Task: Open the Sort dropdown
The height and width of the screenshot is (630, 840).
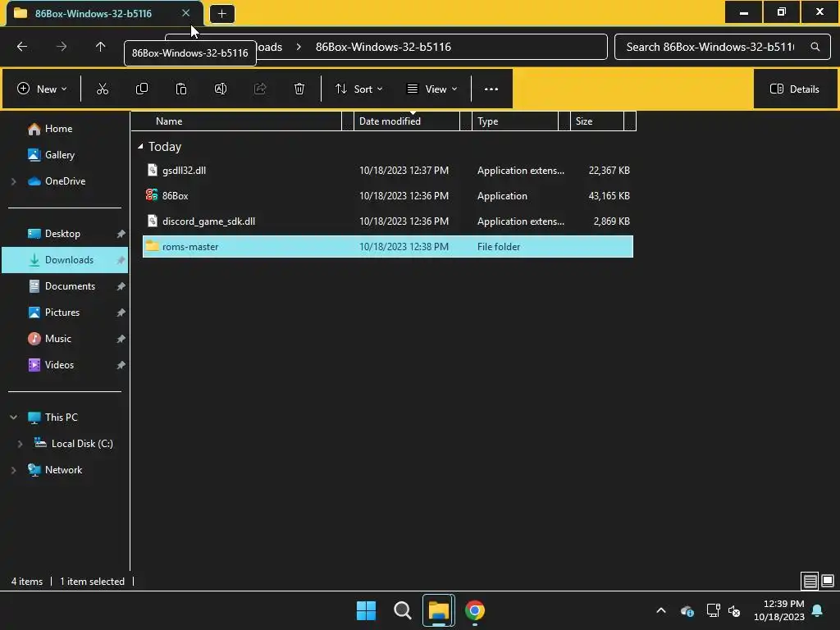Action: (x=359, y=89)
